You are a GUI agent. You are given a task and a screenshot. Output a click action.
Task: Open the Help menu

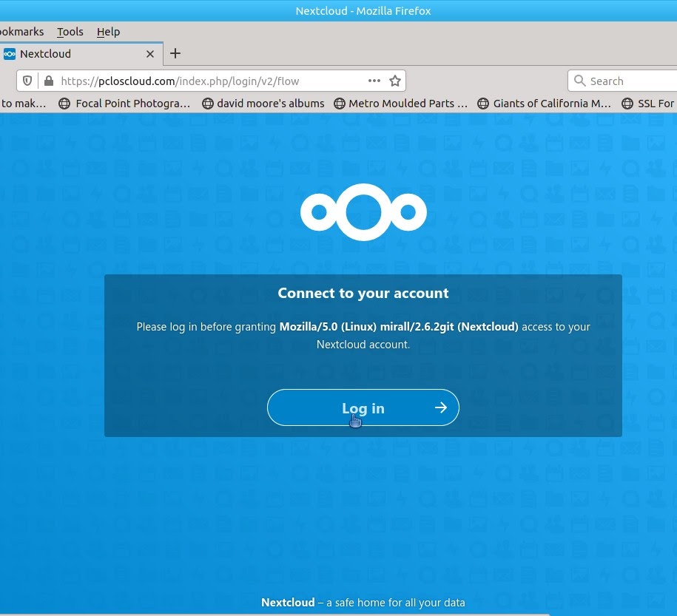click(x=108, y=32)
